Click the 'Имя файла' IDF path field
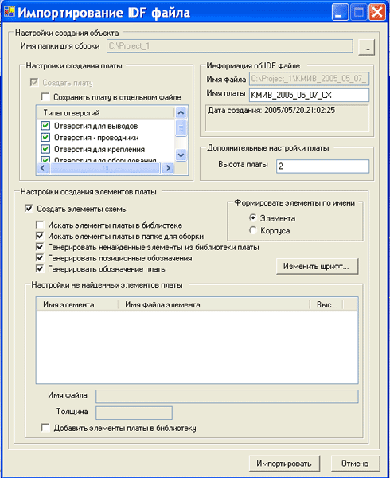 pyautogui.click(x=309, y=79)
